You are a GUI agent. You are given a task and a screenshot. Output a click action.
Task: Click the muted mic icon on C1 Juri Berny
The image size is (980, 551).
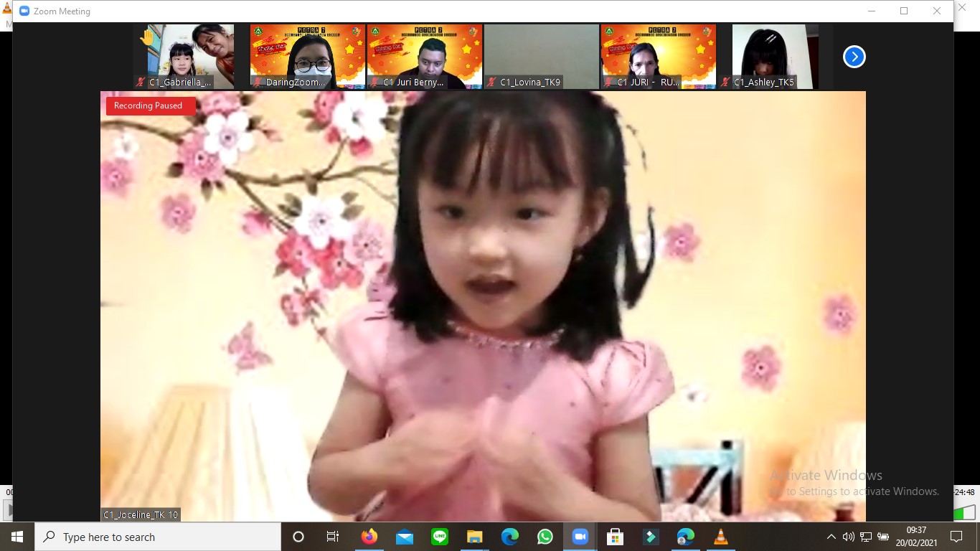click(375, 83)
